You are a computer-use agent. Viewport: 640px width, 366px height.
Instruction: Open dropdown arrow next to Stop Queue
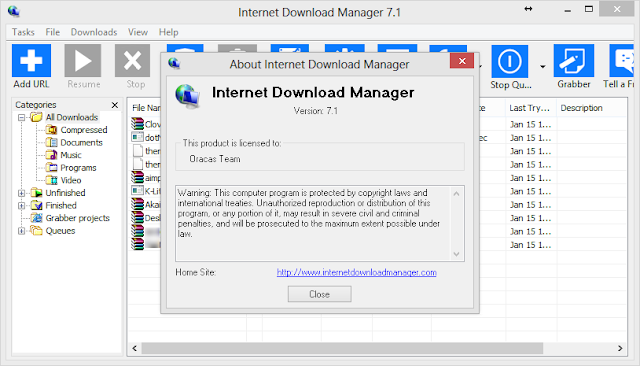tap(542, 67)
